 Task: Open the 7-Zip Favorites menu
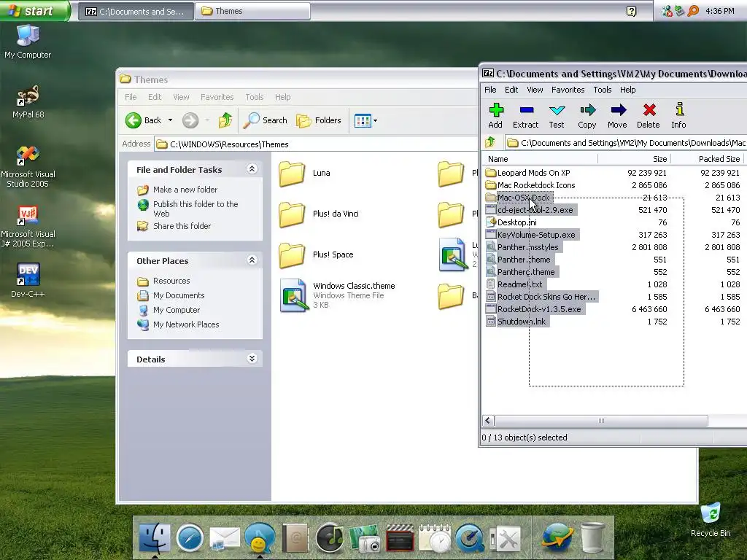pos(568,90)
